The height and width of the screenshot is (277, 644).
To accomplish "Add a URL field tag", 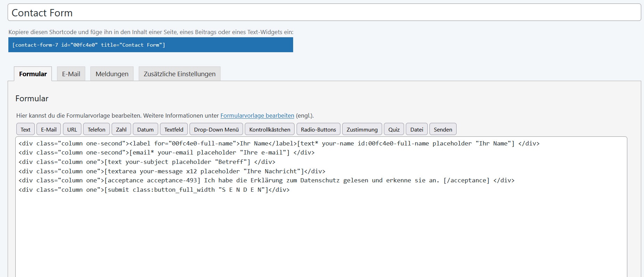I will click(72, 129).
